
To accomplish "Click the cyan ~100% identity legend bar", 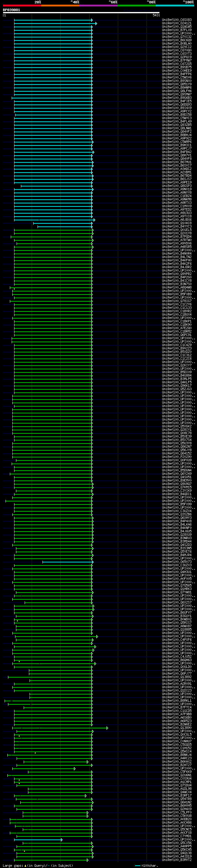I will 175,6.
